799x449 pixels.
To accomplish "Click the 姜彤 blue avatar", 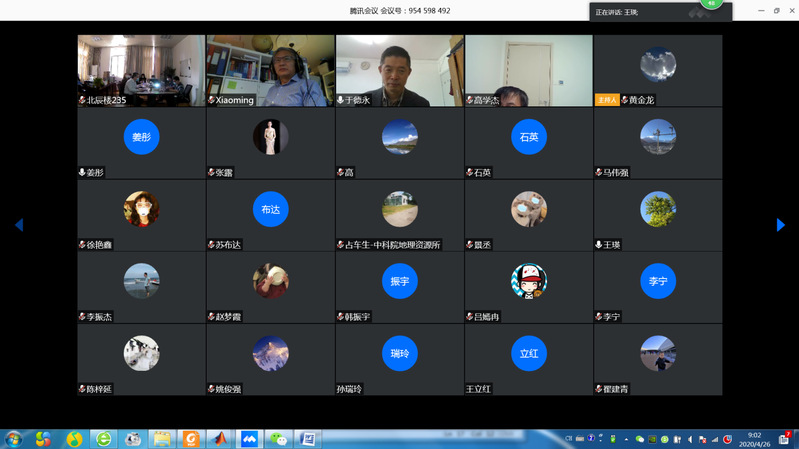I will pos(141,137).
